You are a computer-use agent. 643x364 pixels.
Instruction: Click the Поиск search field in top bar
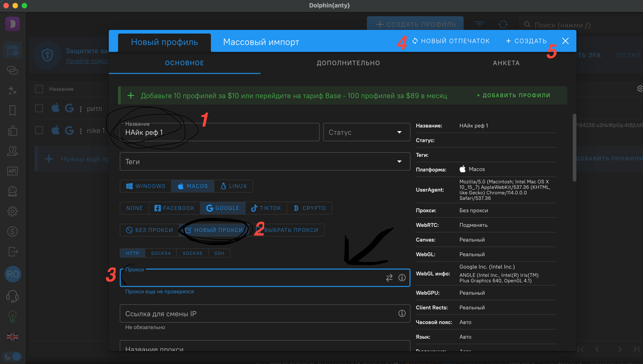pyautogui.click(x=581, y=25)
